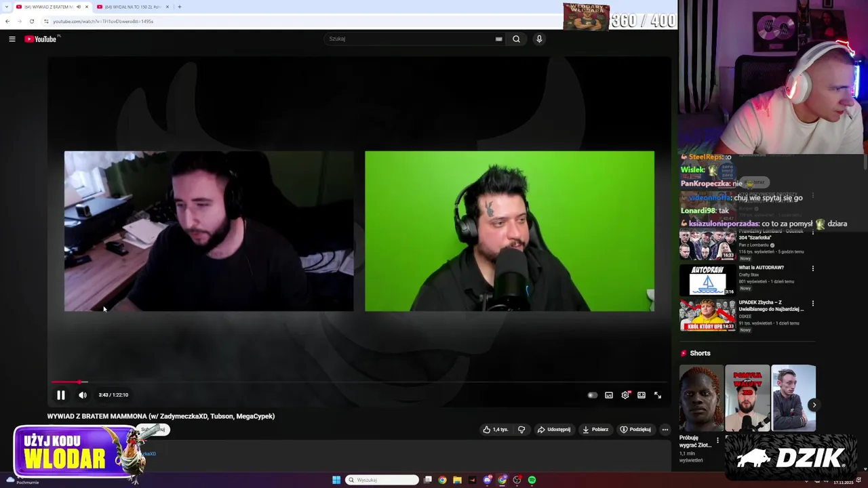Click the 3:43 / 1:22:10 time display
This screenshot has height=488, width=868.
(113, 395)
